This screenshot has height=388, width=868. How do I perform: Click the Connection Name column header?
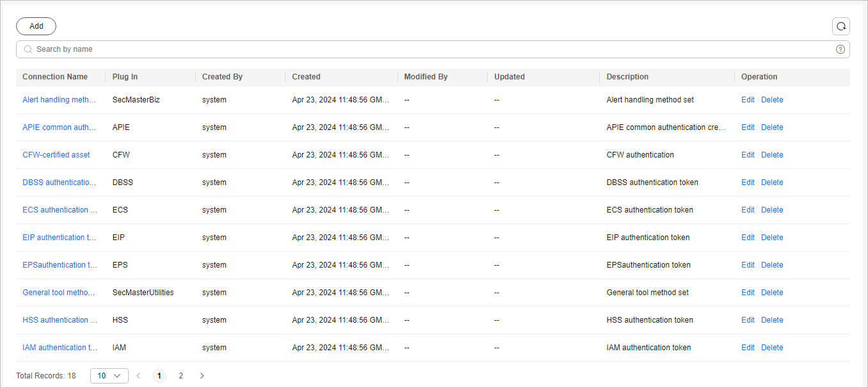pyautogui.click(x=55, y=77)
